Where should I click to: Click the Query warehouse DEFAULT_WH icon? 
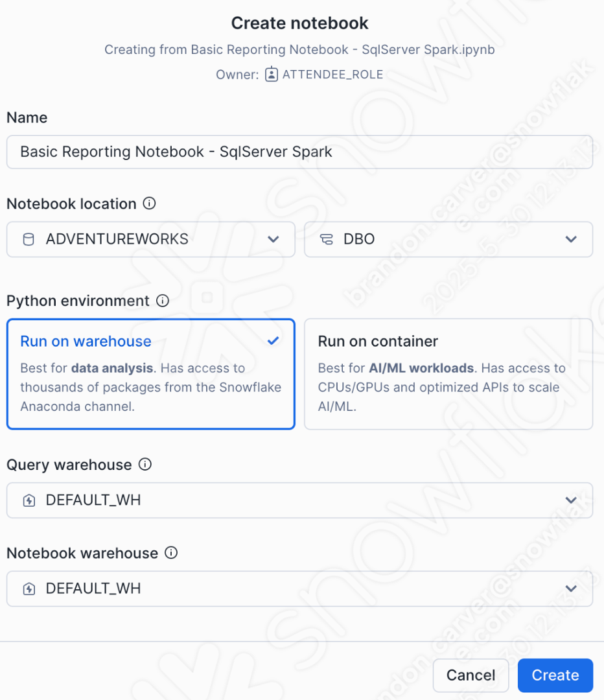29,500
